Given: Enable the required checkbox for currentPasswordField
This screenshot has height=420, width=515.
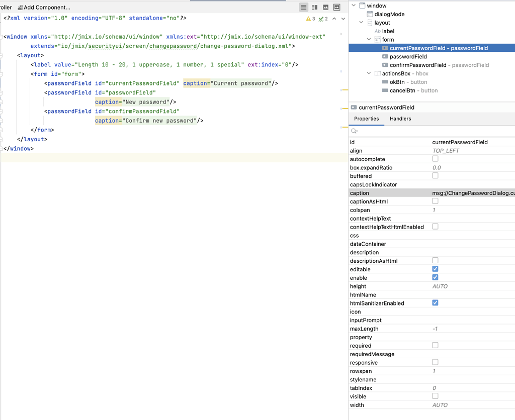Looking at the screenshot, I should click(435, 345).
